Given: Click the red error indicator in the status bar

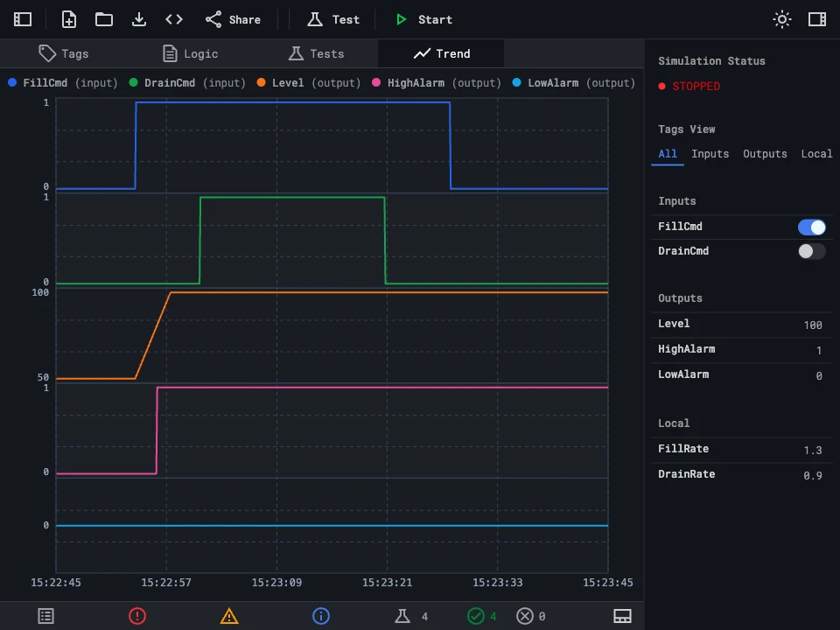Looking at the screenshot, I should click(x=137, y=616).
